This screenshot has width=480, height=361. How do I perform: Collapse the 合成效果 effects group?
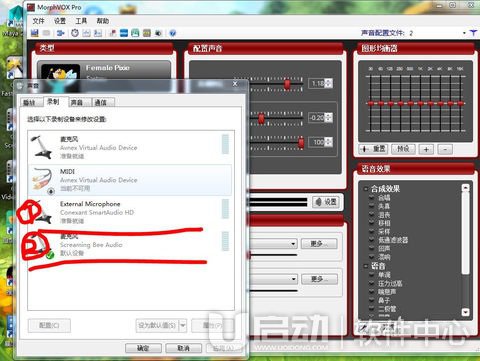pyautogui.click(x=366, y=189)
